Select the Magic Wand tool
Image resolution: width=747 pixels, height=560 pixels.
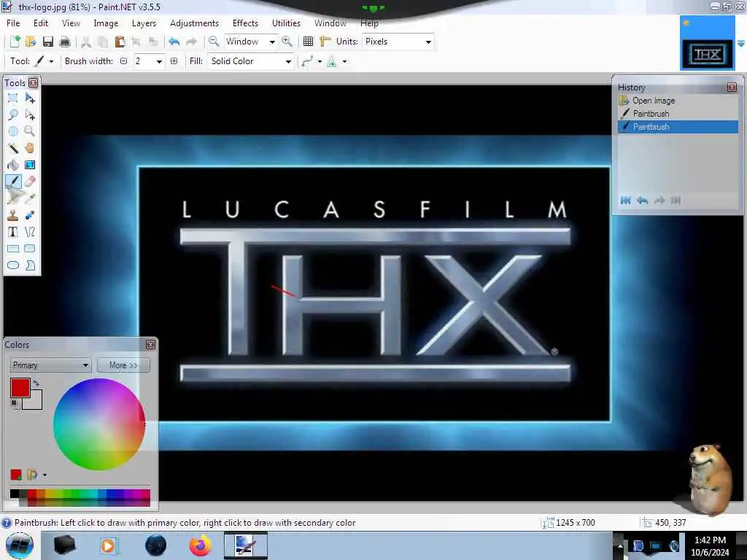coord(13,148)
